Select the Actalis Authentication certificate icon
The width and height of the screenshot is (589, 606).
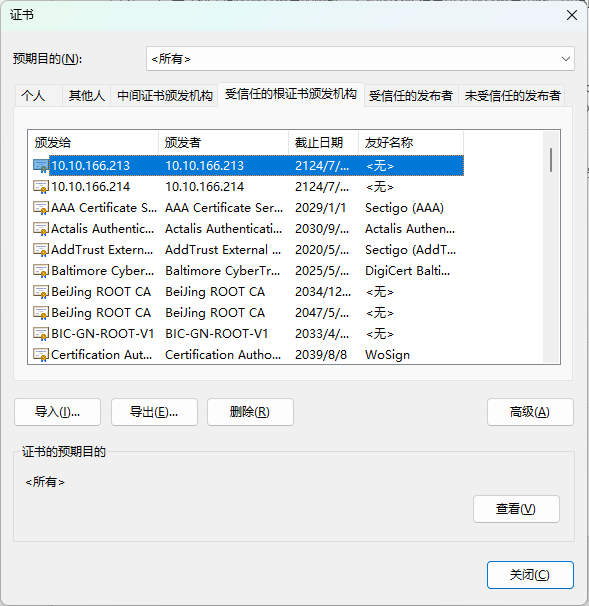coord(41,229)
